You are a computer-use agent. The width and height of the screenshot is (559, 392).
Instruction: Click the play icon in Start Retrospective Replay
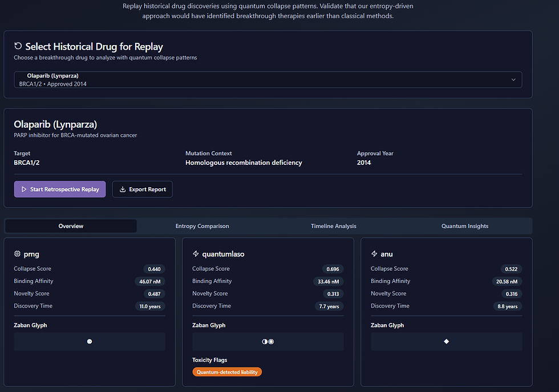pos(24,189)
